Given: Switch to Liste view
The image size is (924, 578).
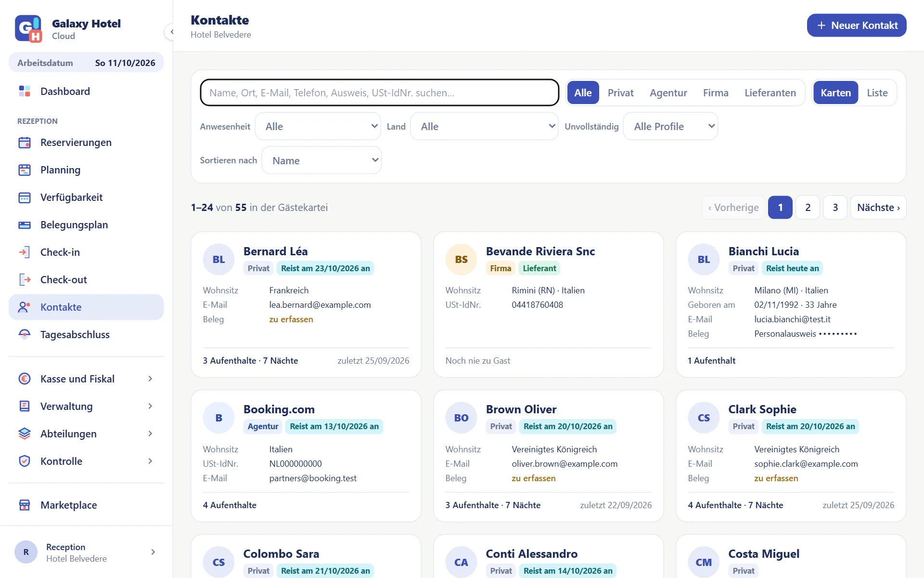Looking at the screenshot, I should pyautogui.click(x=877, y=92).
